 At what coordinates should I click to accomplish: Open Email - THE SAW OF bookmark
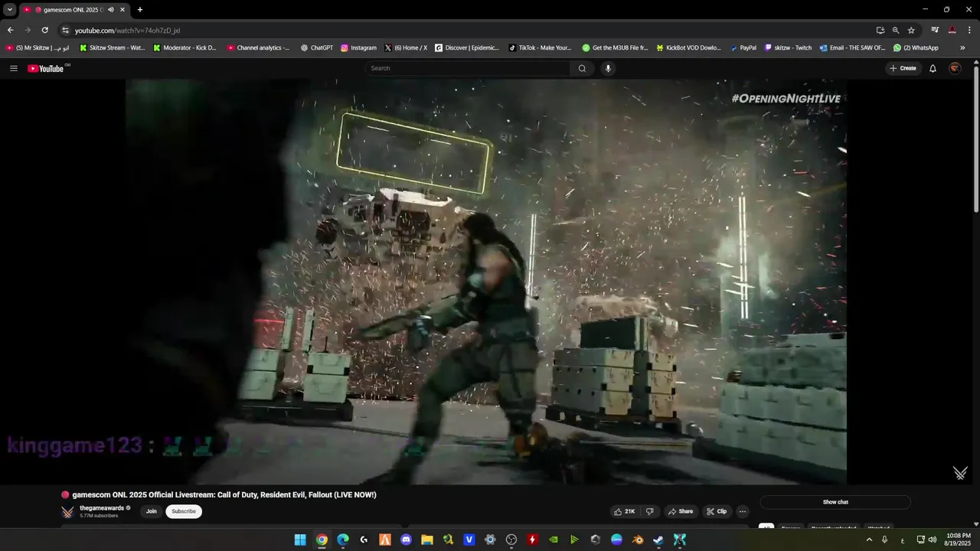(852, 47)
